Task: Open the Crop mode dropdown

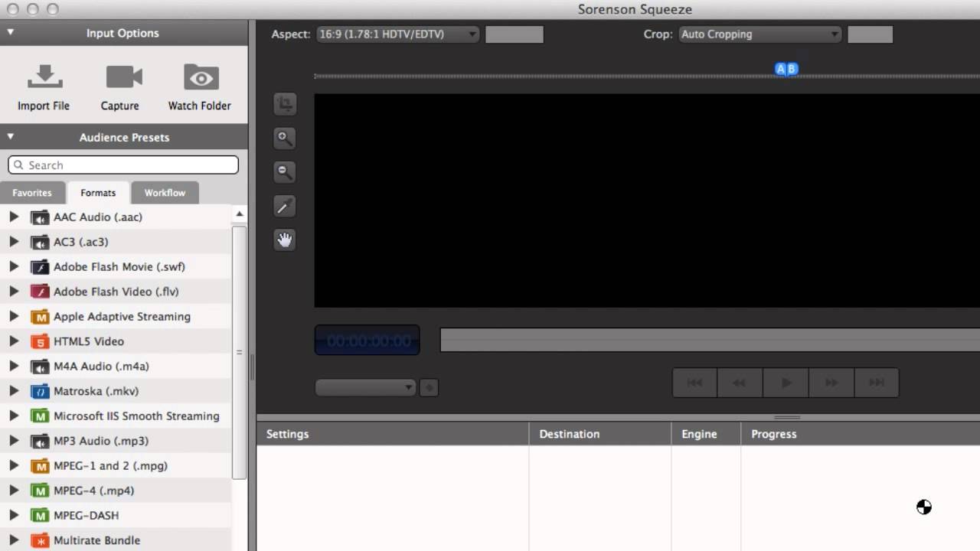Action: coord(759,34)
